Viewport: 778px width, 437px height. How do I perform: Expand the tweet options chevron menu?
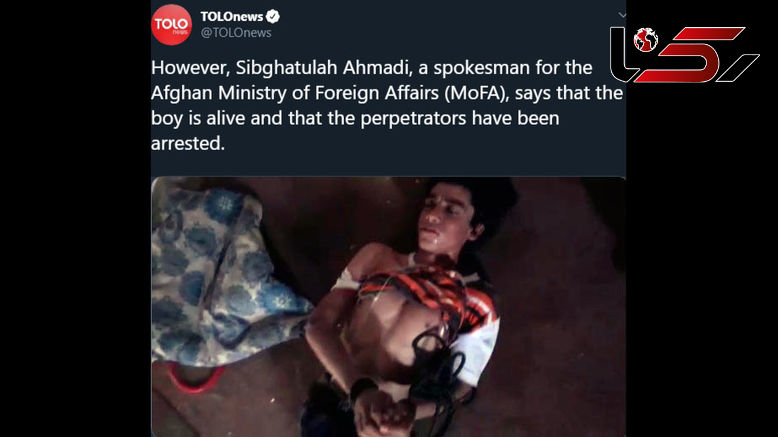(622, 15)
